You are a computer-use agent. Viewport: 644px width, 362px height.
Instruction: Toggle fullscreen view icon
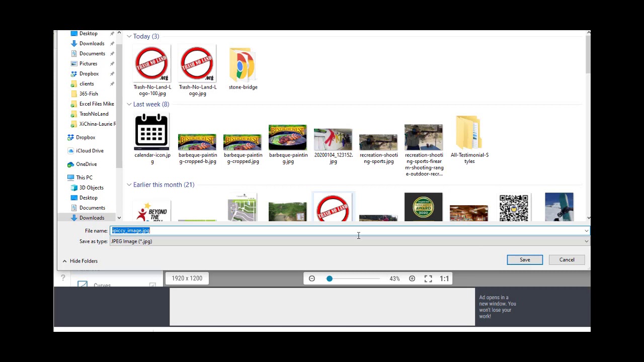tap(428, 279)
